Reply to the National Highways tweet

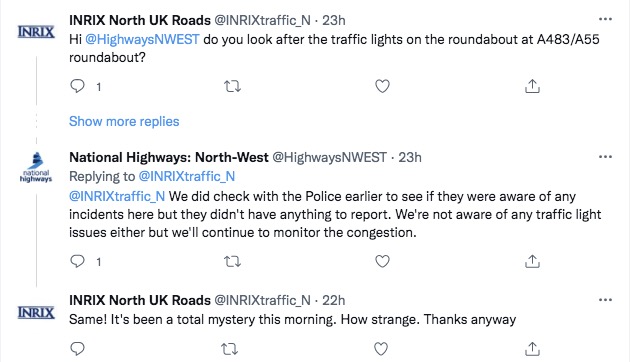point(77,261)
